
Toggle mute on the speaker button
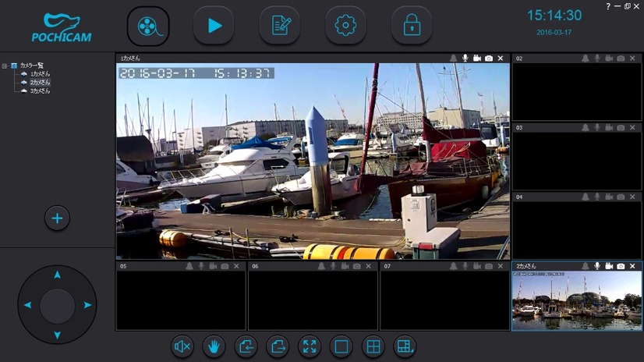pos(182,346)
